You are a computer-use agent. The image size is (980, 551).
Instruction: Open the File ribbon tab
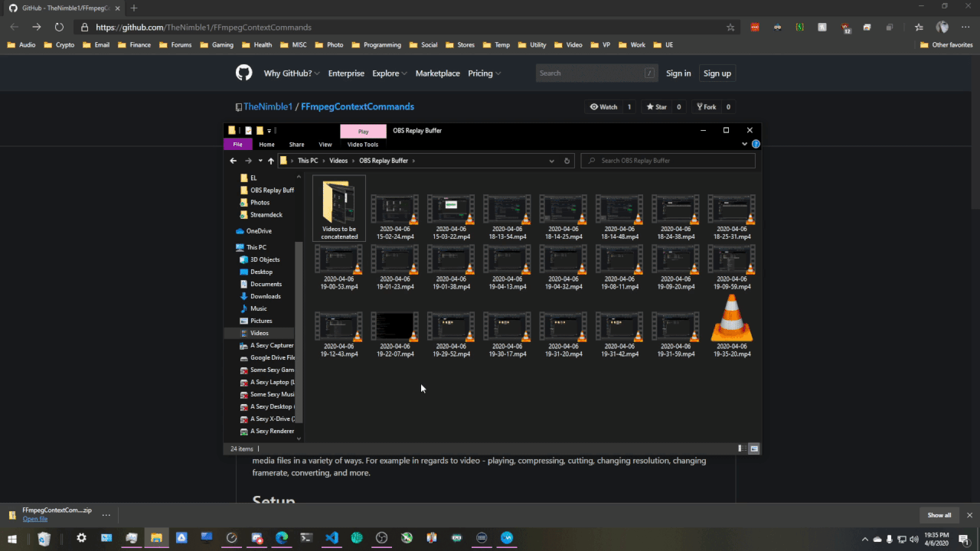tap(238, 144)
